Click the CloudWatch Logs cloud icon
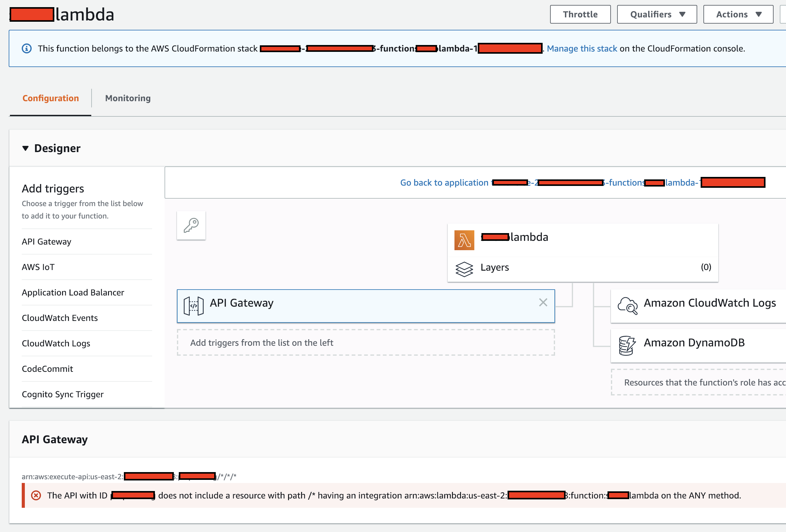786x532 pixels. coord(627,305)
